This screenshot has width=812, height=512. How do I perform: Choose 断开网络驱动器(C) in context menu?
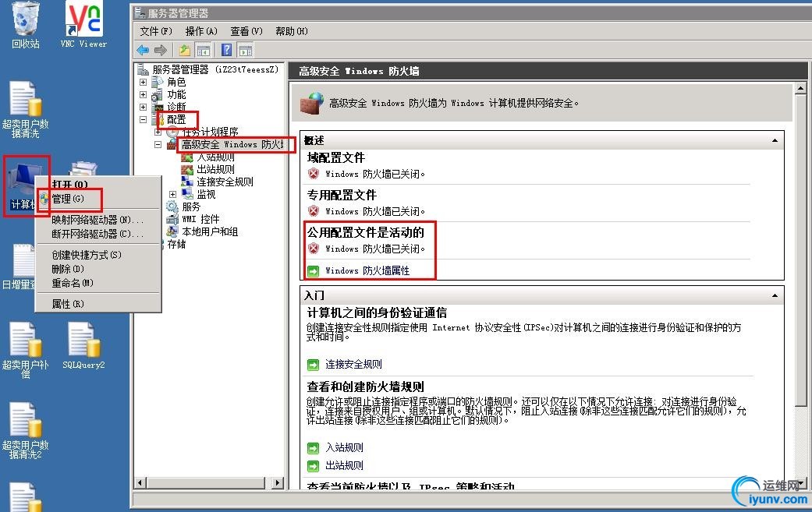[x=98, y=234]
